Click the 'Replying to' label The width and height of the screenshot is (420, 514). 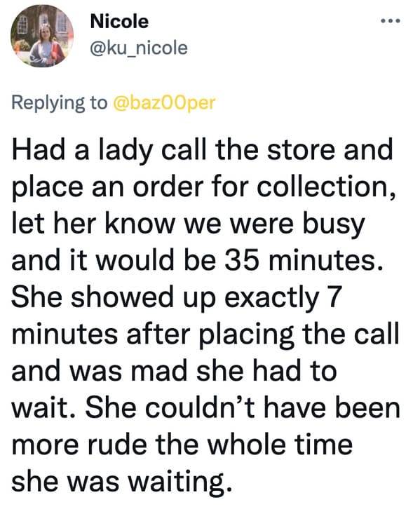tap(60, 103)
